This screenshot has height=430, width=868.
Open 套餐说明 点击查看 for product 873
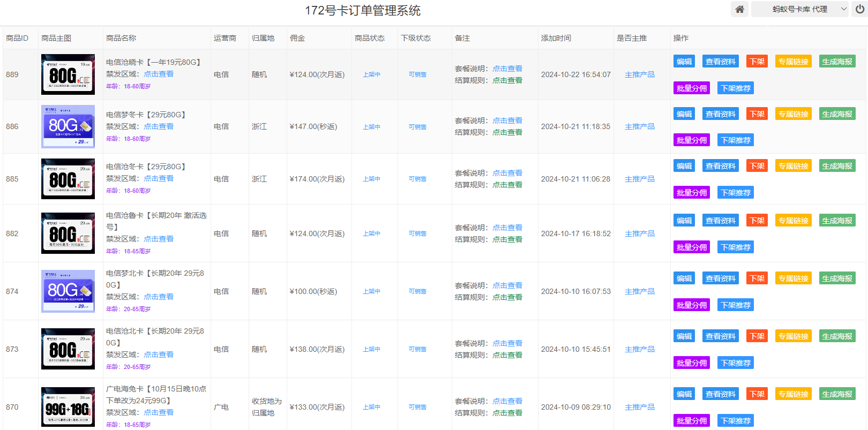tap(507, 343)
